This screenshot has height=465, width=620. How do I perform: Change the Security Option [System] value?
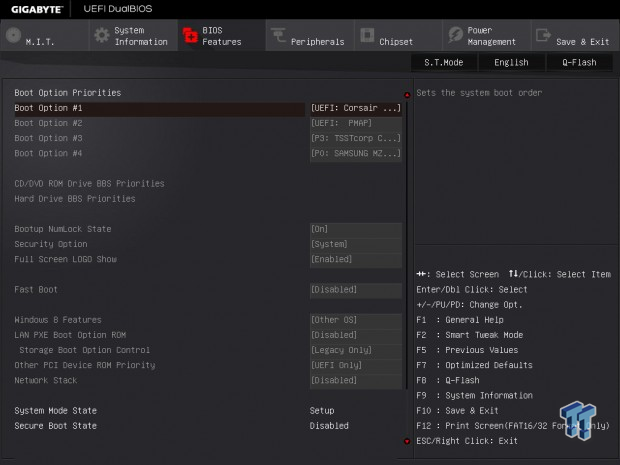pyautogui.click(x=356, y=244)
